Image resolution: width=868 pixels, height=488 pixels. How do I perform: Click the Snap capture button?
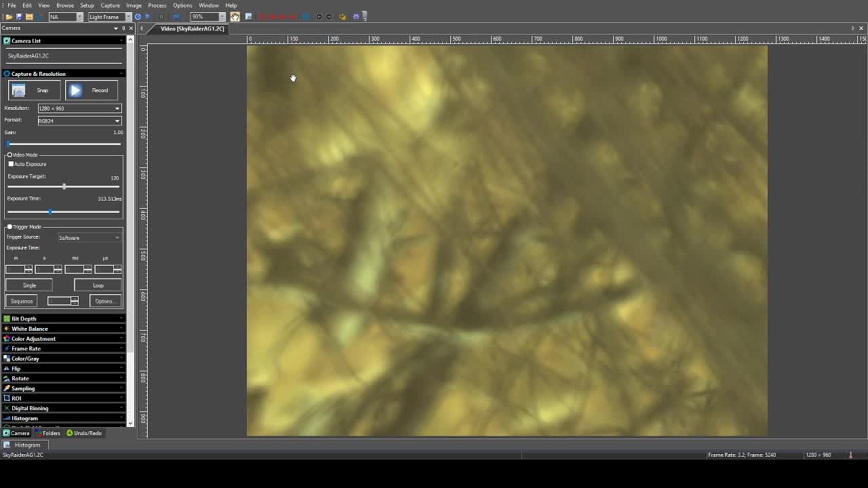point(33,90)
